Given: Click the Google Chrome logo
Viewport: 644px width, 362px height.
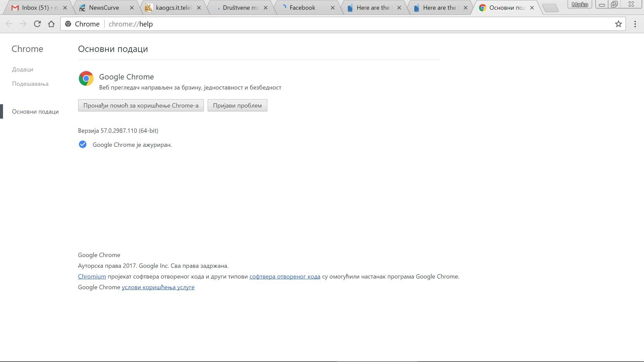Looking at the screenshot, I should pyautogui.click(x=86, y=78).
